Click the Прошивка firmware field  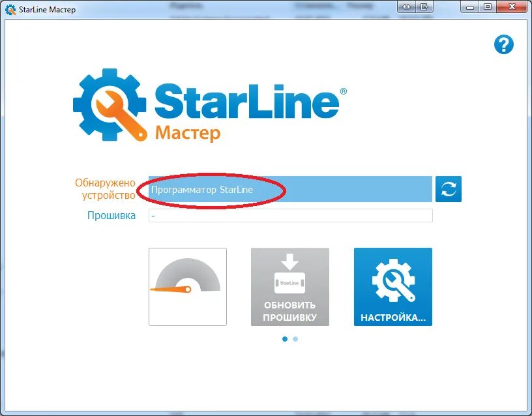(x=290, y=215)
